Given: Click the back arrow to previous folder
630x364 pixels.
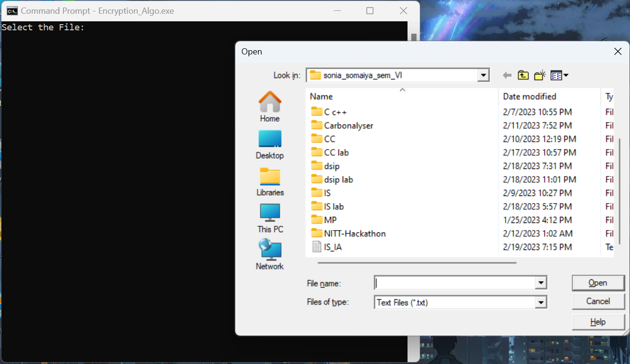Looking at the screenshot, I should pyautogui.click(x=506, y=75).
